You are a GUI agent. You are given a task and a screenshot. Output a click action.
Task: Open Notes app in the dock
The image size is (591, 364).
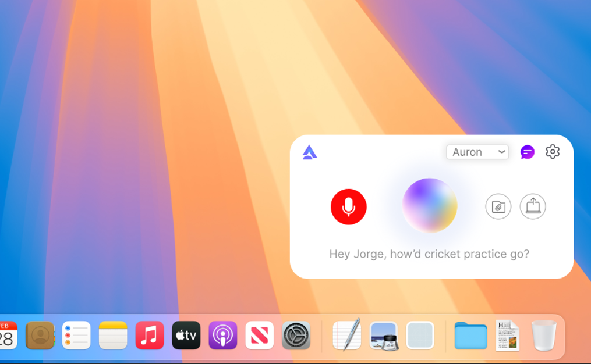(x=113, y=336)
